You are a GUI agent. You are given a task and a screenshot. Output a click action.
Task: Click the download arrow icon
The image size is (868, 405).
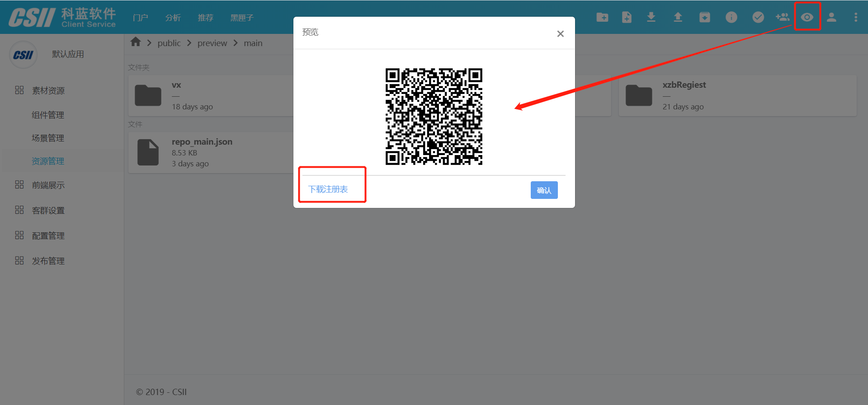[x=651, y=17]
